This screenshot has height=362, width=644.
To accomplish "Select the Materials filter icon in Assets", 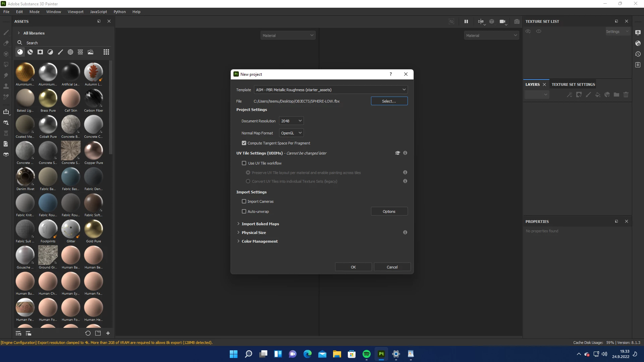I will pos(20,52).
